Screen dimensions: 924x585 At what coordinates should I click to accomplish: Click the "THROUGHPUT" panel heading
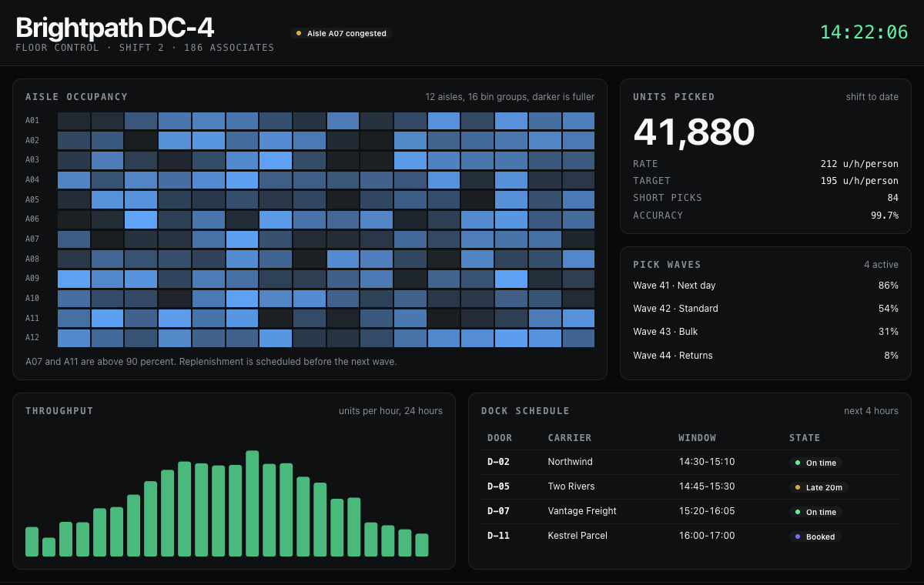[x=59, y=411]
